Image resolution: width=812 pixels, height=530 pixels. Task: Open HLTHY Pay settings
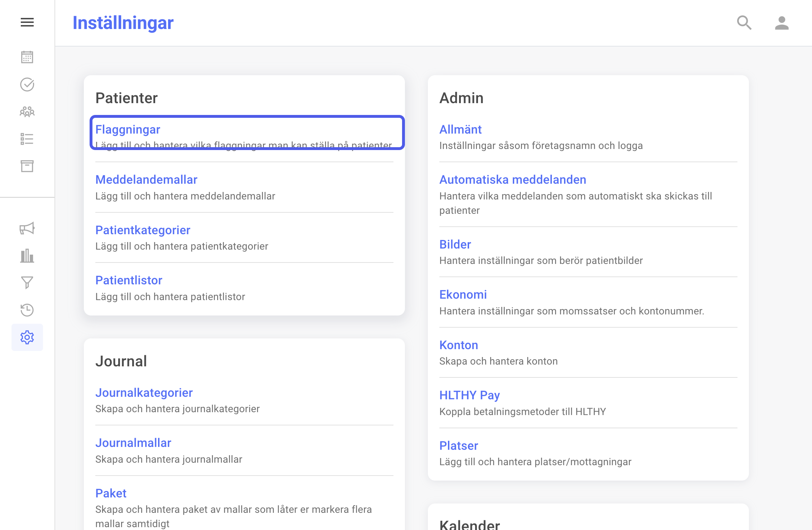pos(470,395)
